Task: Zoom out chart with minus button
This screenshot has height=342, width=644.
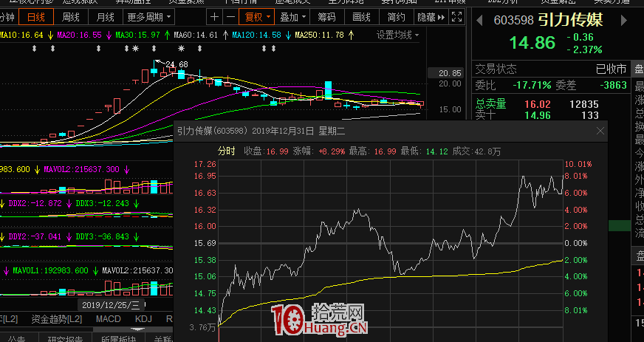Action: coord(231,17)
